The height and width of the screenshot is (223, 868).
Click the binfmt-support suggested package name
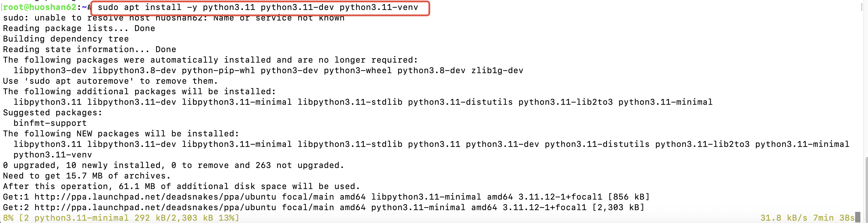coord(50,123)
